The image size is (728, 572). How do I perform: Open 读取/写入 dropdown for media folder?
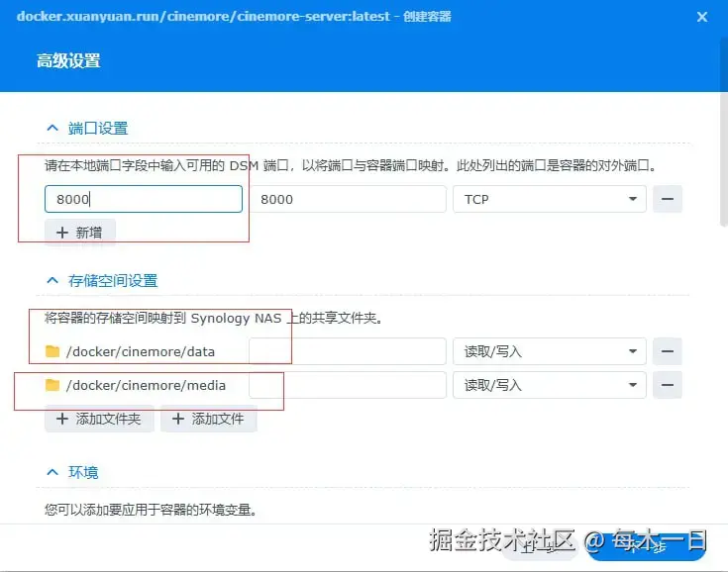550,385
